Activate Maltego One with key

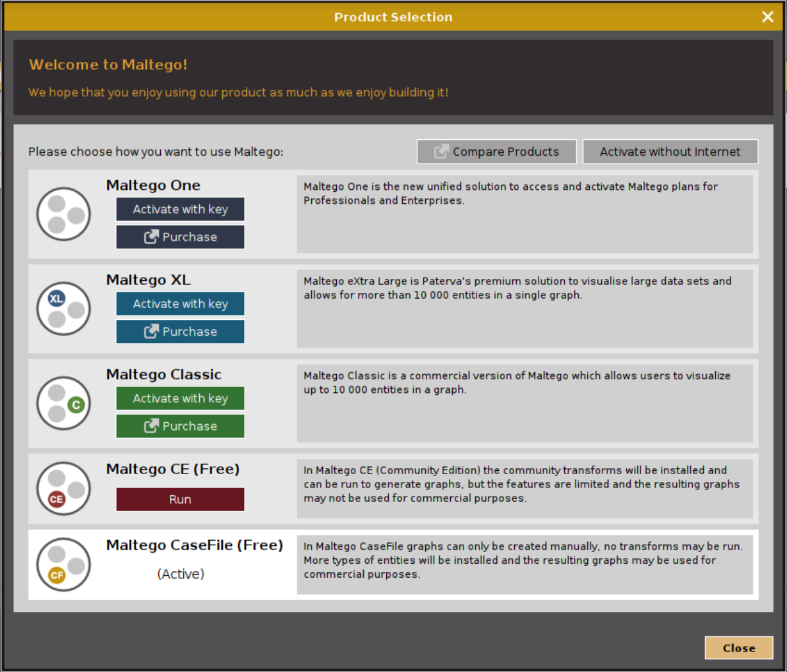(x=180, y=210)
